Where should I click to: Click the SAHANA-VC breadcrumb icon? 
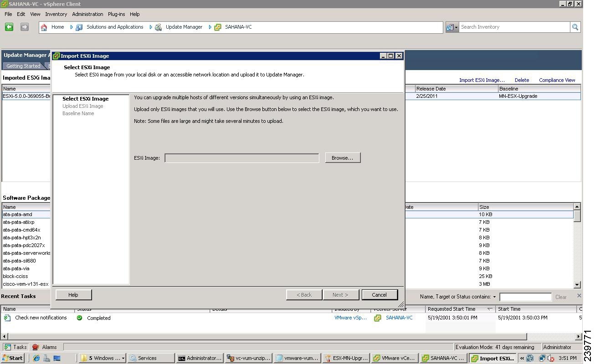(x=218, y=27)
